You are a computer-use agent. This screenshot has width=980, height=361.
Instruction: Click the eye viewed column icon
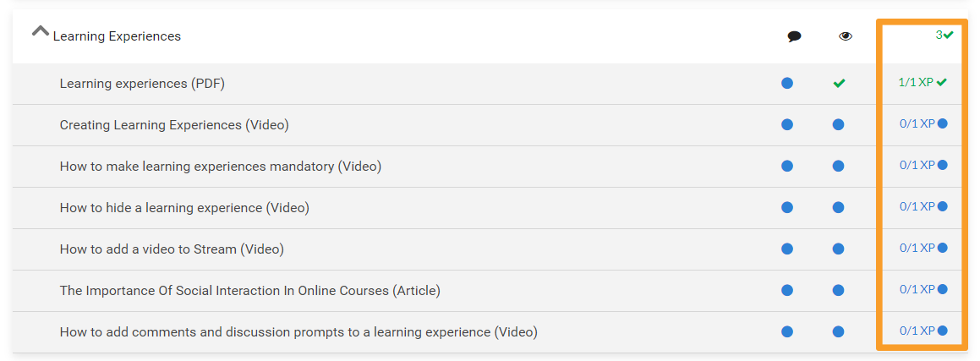tap(845, 36)
